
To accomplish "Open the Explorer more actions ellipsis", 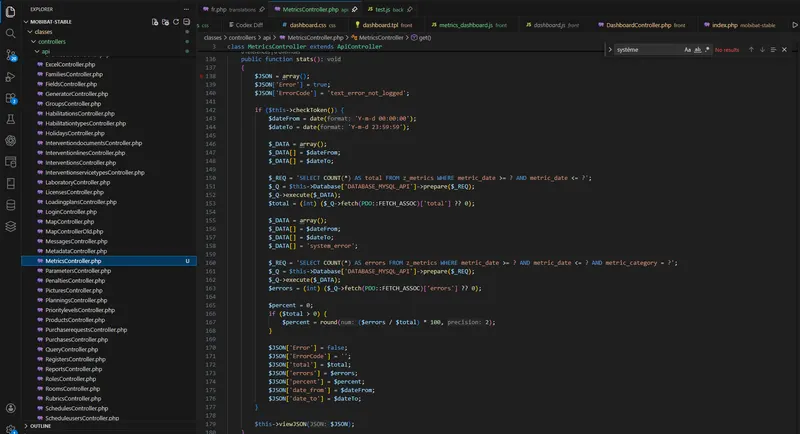I will 186,9.
